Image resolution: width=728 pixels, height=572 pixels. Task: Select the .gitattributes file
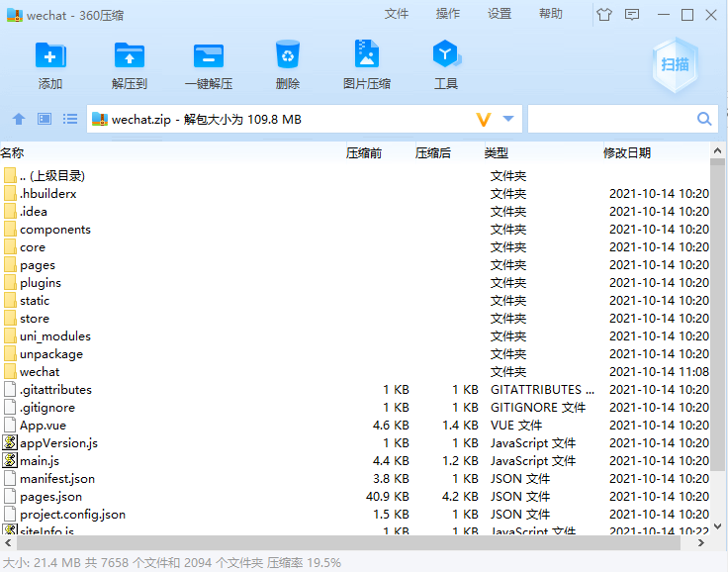[355, 389]
